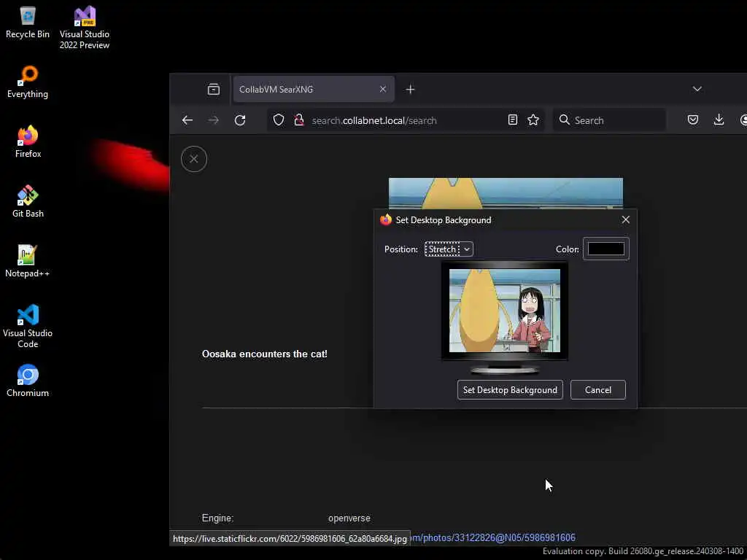
Task: Select the CollabVM SearXNG tab
Action: [x=314, y=89]
